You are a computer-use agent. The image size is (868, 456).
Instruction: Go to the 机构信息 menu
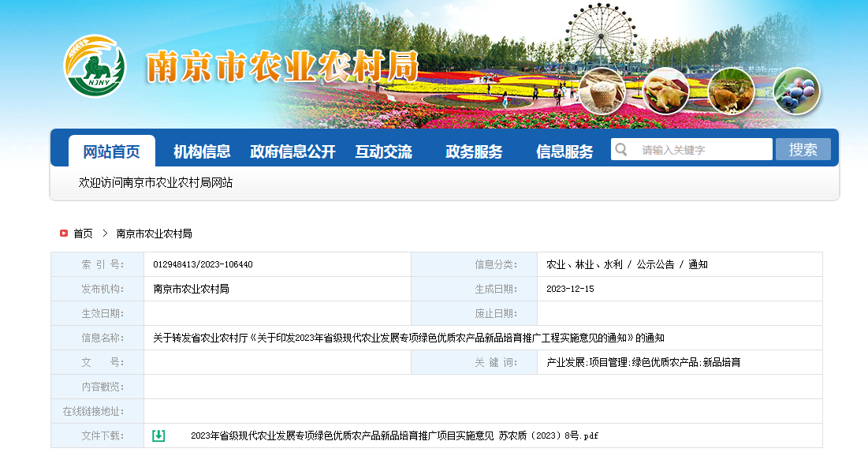[202, 151]
